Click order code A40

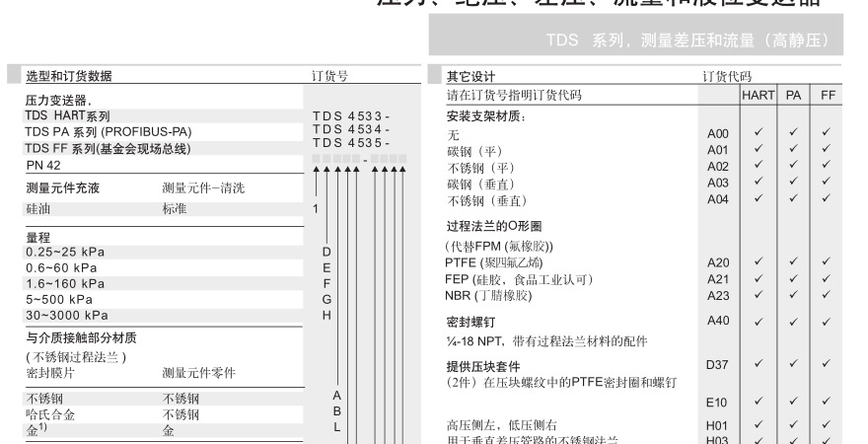point(718,320)
